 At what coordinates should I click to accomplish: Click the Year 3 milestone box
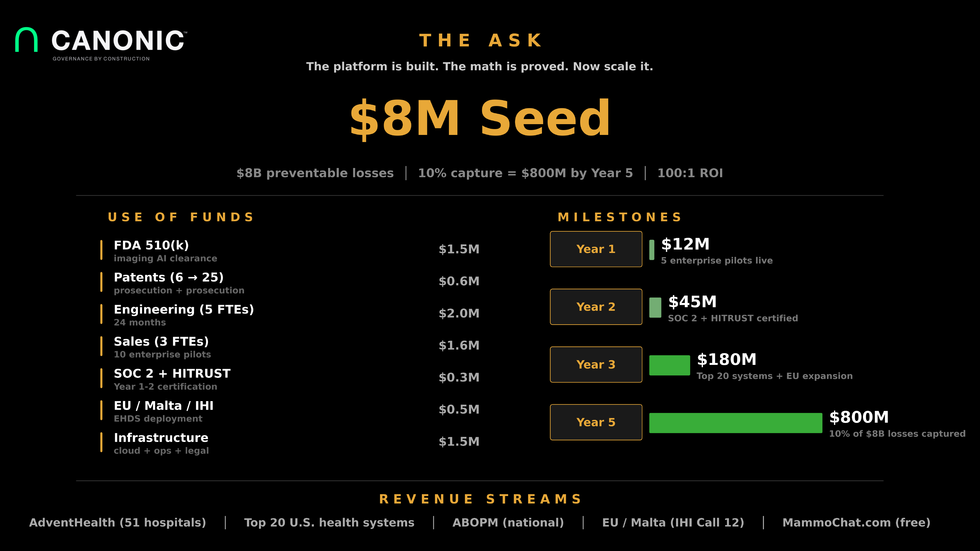pyautogui.click(x=596, y=365)
